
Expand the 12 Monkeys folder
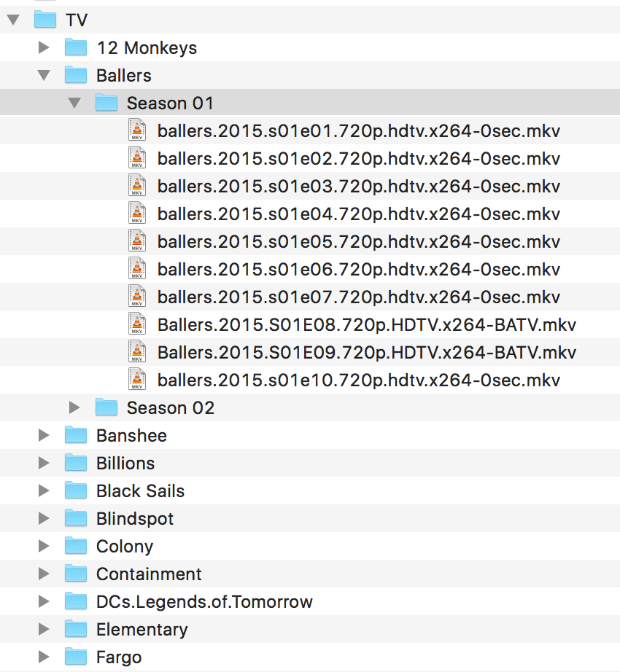point(44,48)
